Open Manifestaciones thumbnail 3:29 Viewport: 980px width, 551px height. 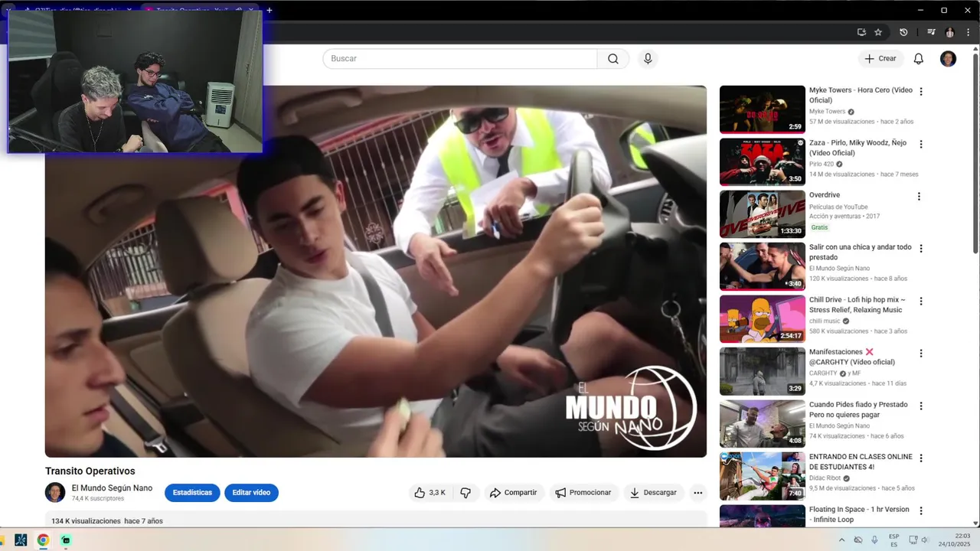tap(763, 371)
